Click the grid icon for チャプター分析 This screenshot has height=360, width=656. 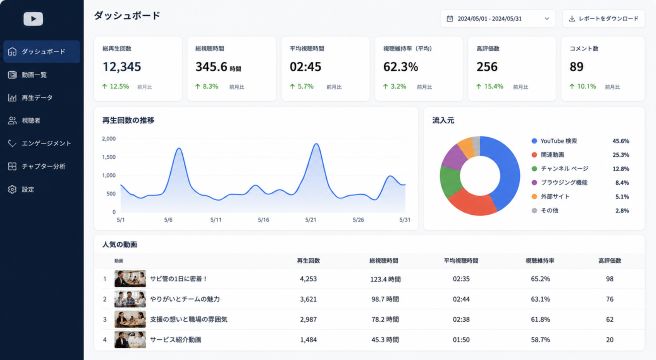12,166
